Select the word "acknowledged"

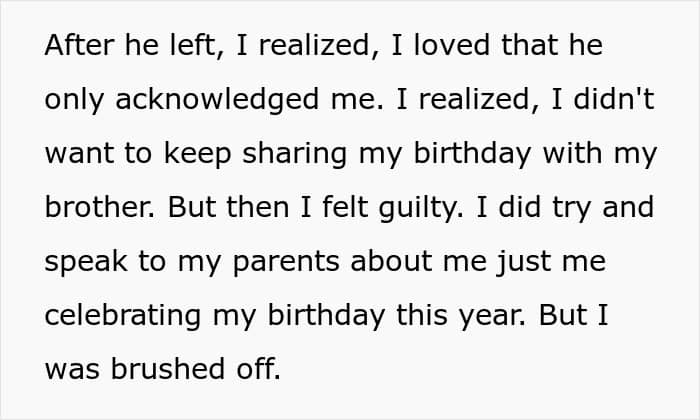(x=217, y=100)
